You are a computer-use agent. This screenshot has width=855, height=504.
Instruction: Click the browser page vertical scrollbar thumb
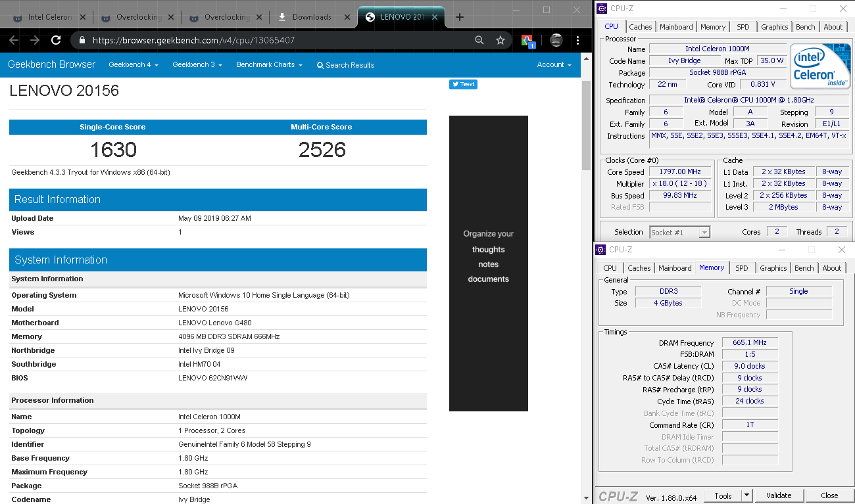coord(586,125)
